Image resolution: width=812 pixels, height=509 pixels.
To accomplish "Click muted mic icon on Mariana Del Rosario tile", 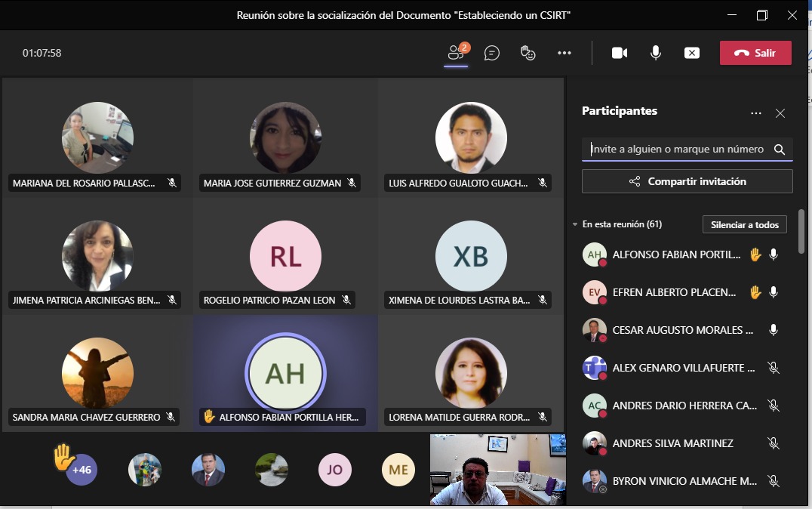I will (172, 183).
